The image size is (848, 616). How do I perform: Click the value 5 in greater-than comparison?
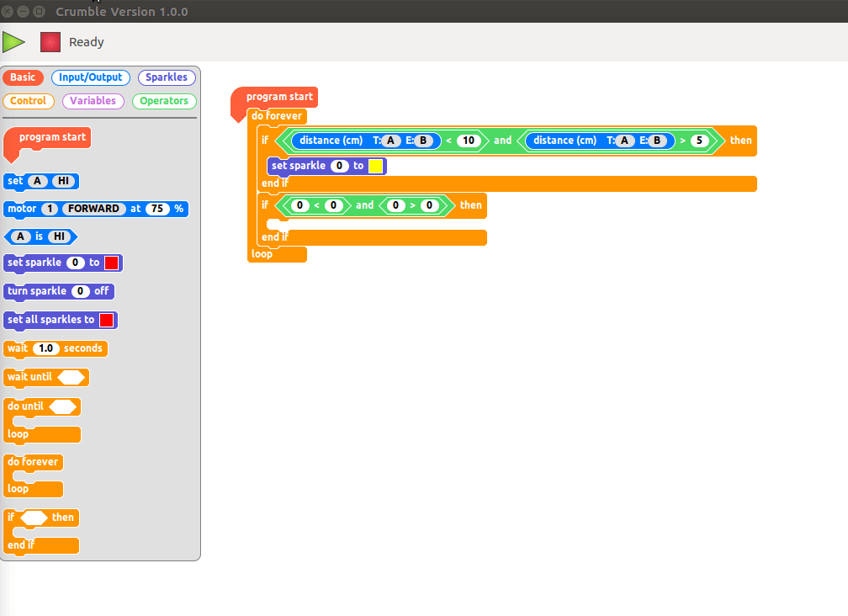pyautogui.click(x=699, y=141)
